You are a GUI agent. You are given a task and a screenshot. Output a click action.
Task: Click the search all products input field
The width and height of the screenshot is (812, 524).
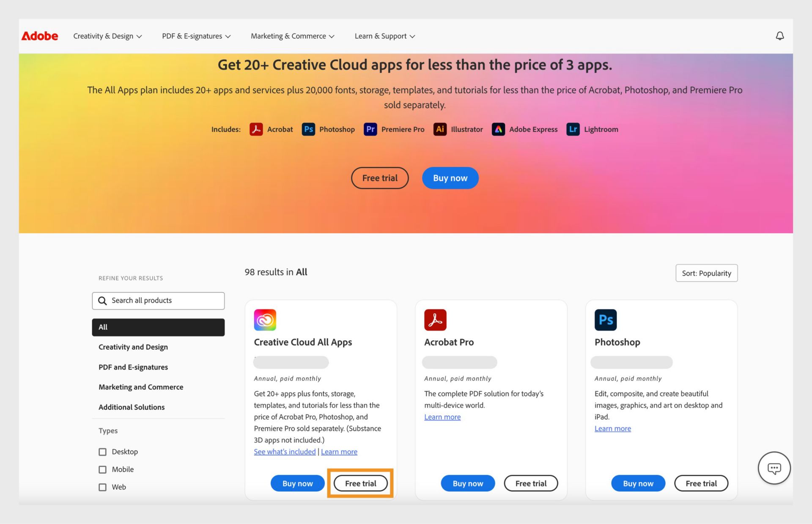click(158, 300)
